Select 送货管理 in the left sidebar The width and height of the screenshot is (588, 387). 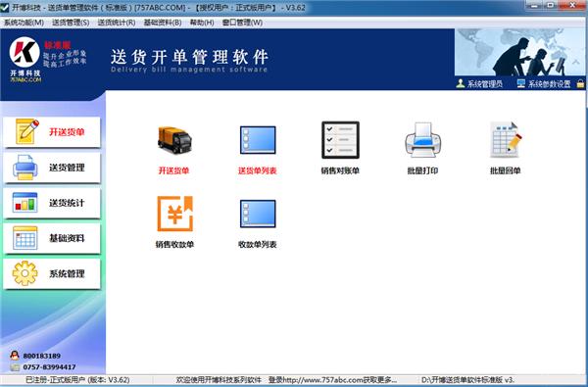(x=52, y=168)
